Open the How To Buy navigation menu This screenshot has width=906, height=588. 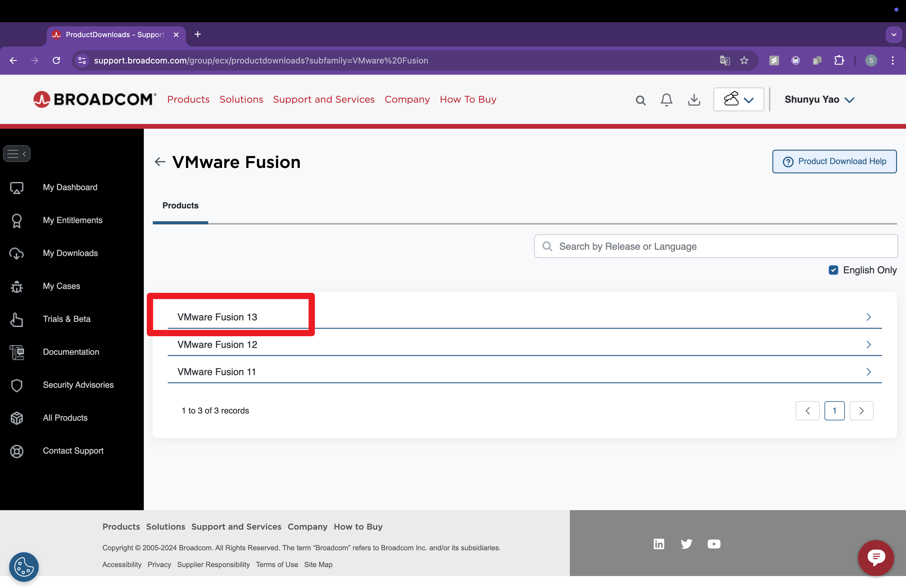[x=468, y=99]
